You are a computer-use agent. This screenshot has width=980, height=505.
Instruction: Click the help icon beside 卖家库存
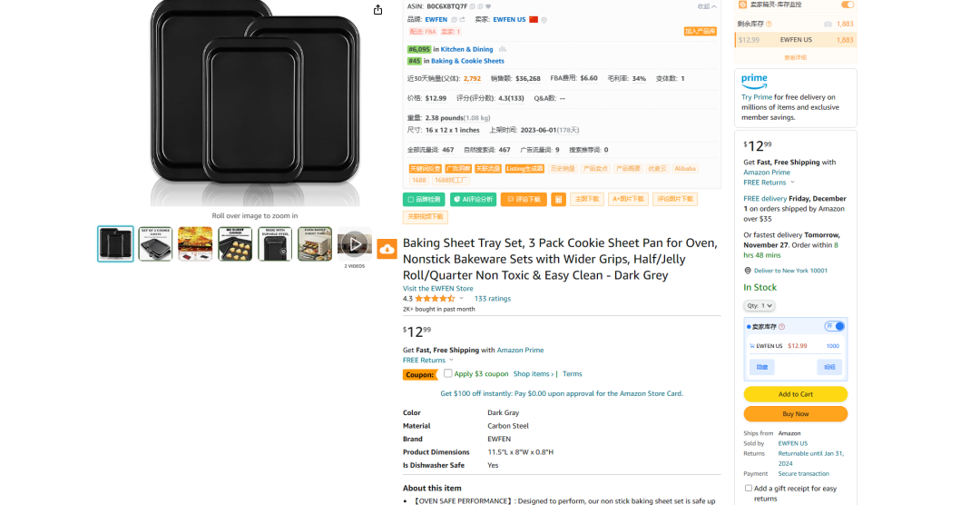(781, 327)
